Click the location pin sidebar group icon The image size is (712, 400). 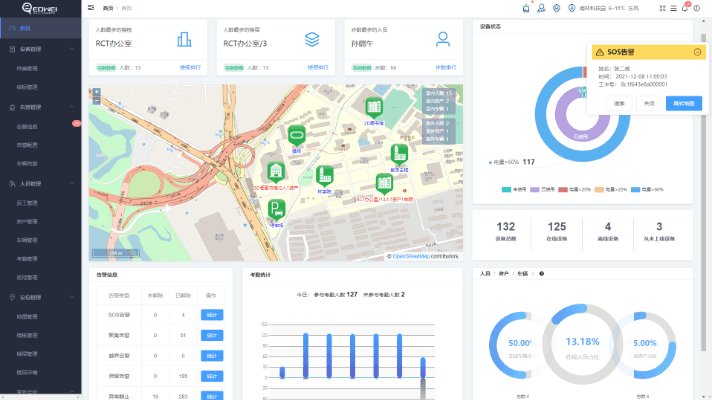point(12,297)
